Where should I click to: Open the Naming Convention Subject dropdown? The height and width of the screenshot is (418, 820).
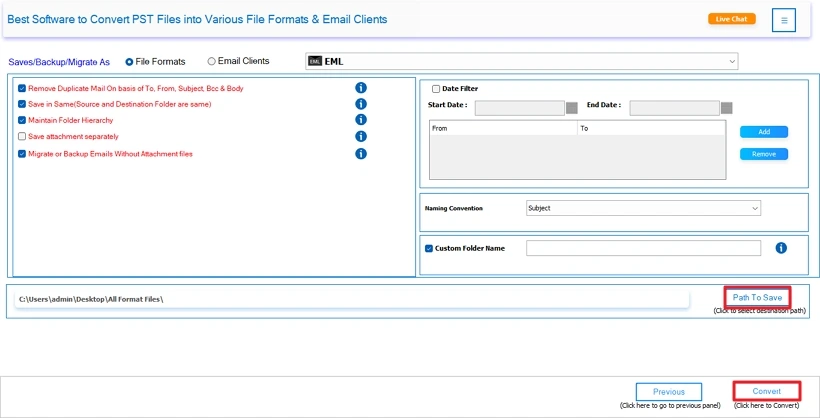[x=643, y=208]
